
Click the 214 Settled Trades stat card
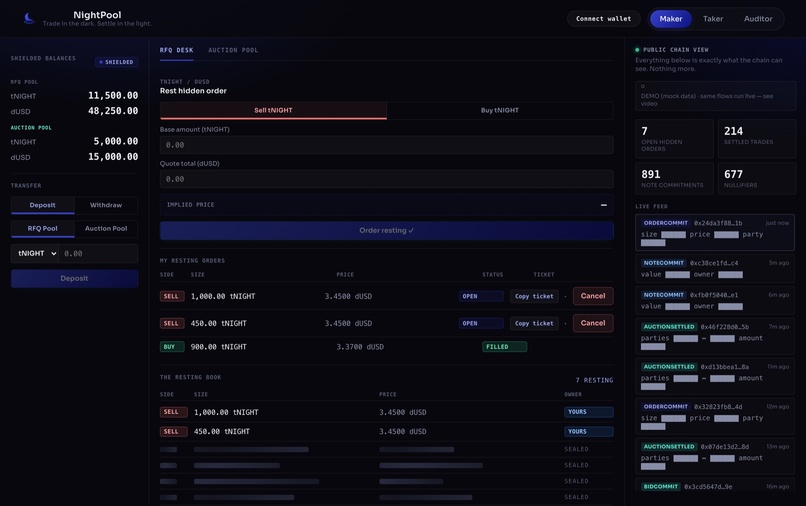[x=757, y=139]
